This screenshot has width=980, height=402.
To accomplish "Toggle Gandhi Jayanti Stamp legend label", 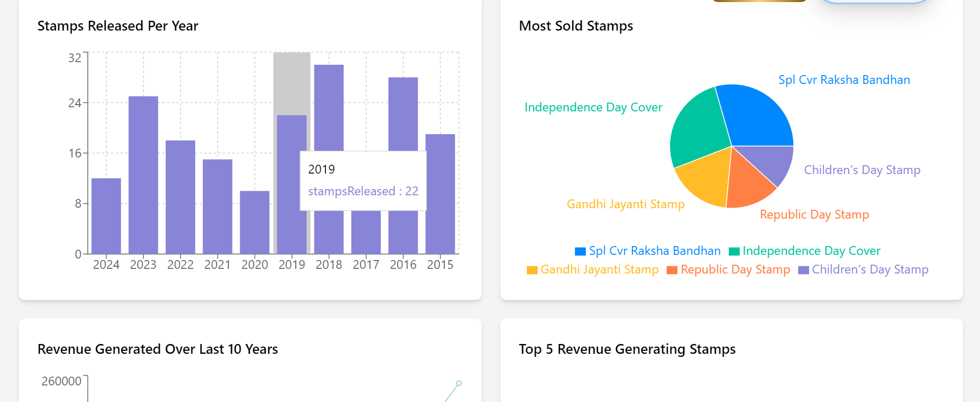I will point(600,269).
